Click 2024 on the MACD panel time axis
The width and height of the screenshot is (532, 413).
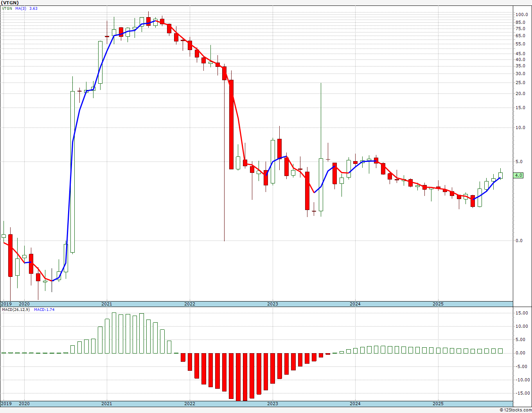tap(355, 404)
